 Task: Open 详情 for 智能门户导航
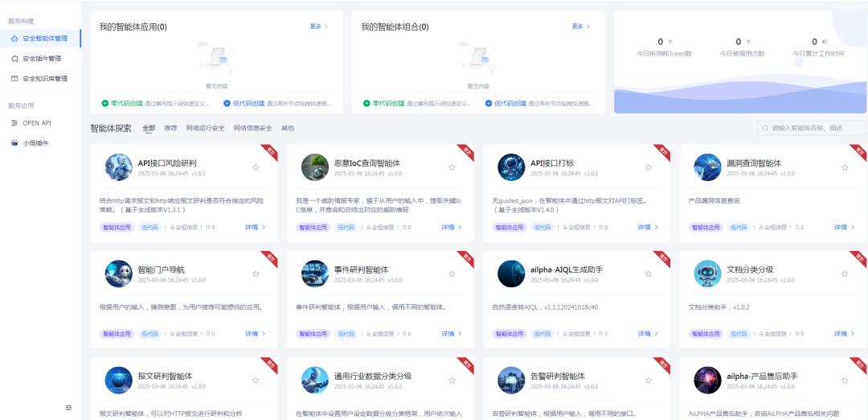(x=256, y=334)
